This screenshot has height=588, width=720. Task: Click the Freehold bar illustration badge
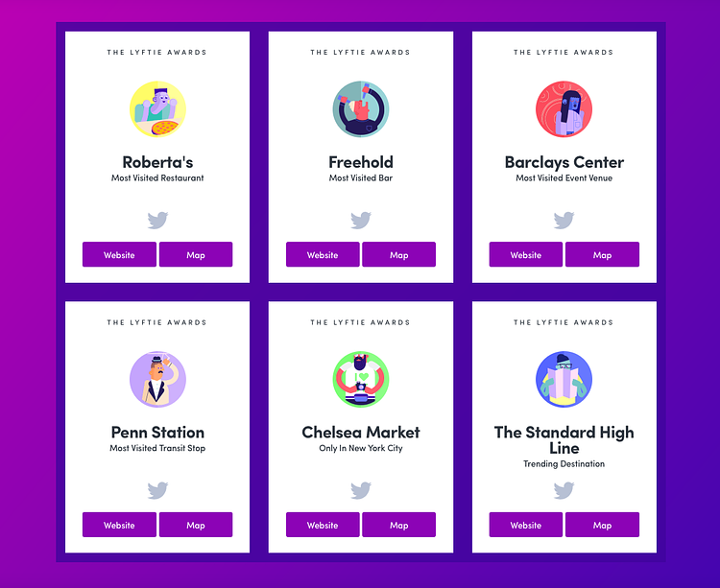click(x=361, y=109)
